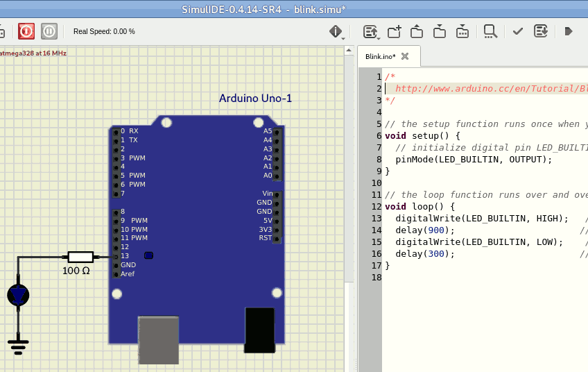The width and height of the screenshot is (588, 372).
Task: Stop the simulation with the red power button
Action: tap(26, 31)
